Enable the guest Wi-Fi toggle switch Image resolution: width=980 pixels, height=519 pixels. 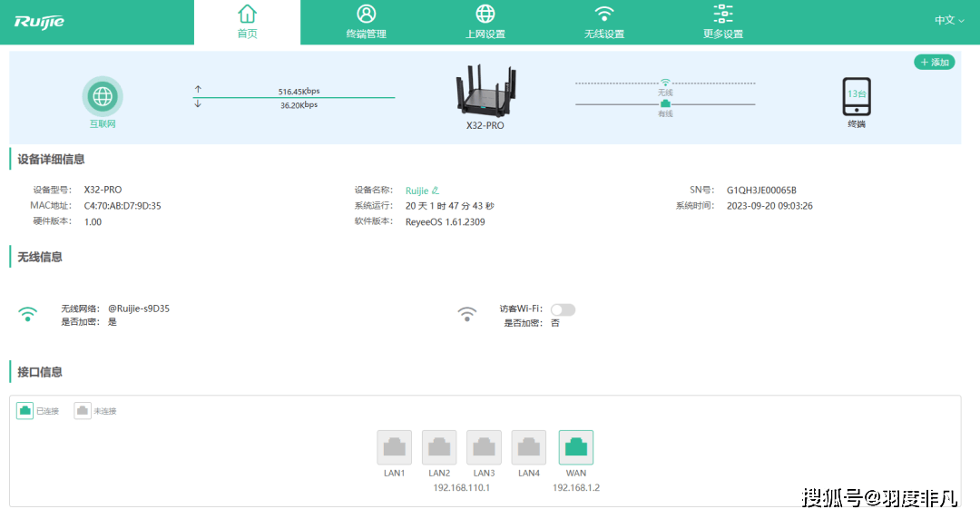563,309
